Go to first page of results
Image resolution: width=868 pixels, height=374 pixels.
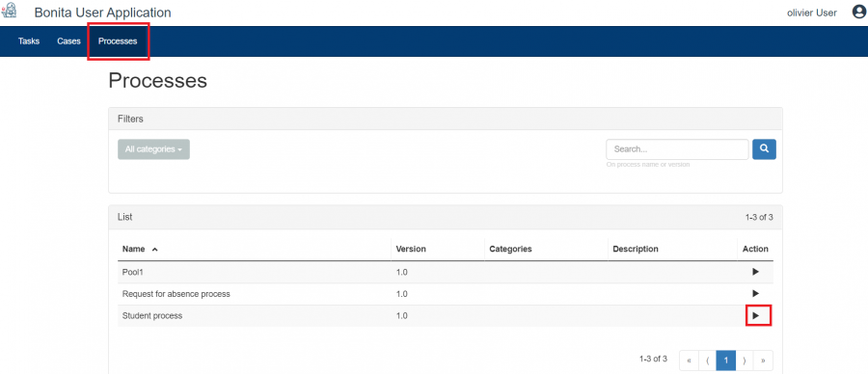tap(689, 361)
